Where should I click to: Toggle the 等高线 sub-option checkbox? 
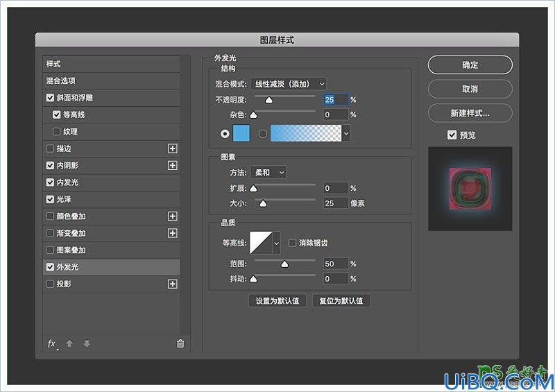57,114
